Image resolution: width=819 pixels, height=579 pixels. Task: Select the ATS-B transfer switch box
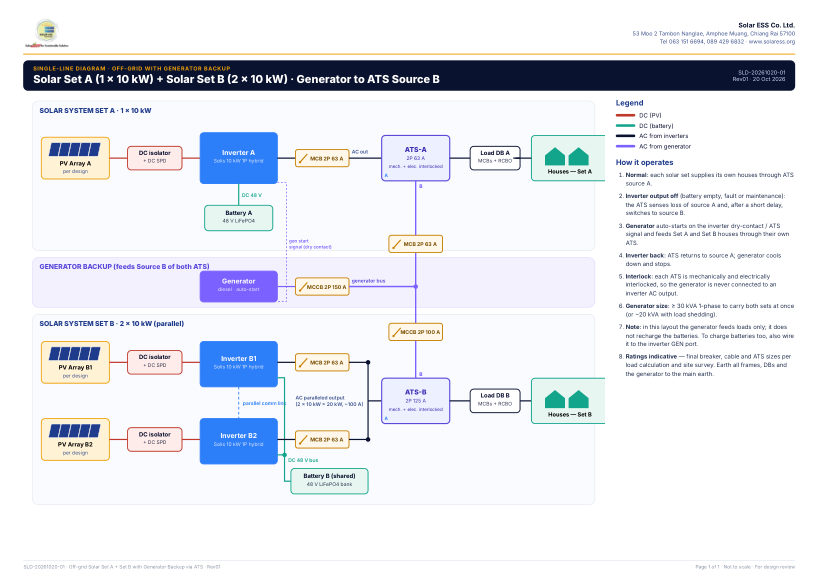click(416, 401)
